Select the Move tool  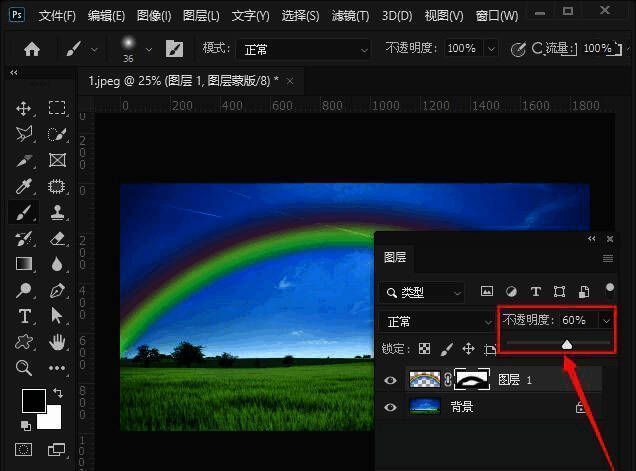pos(24,108)
